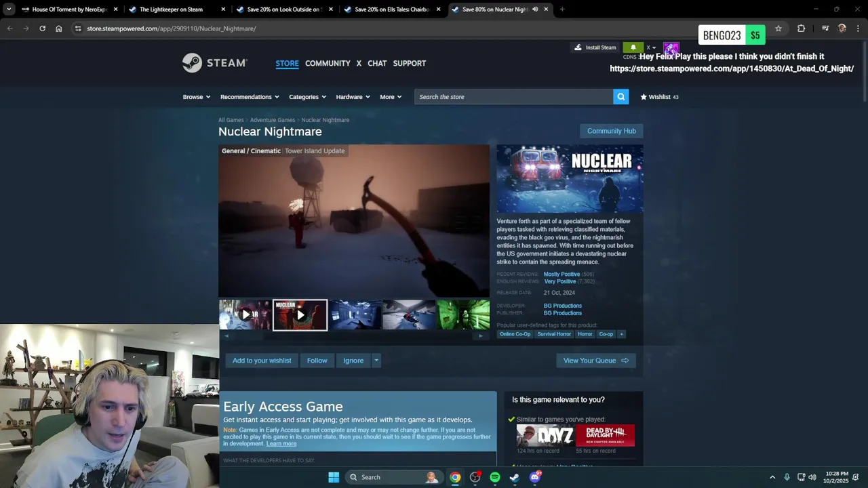Click Chrome icon in the taskbar

click(x=455, y=477)
